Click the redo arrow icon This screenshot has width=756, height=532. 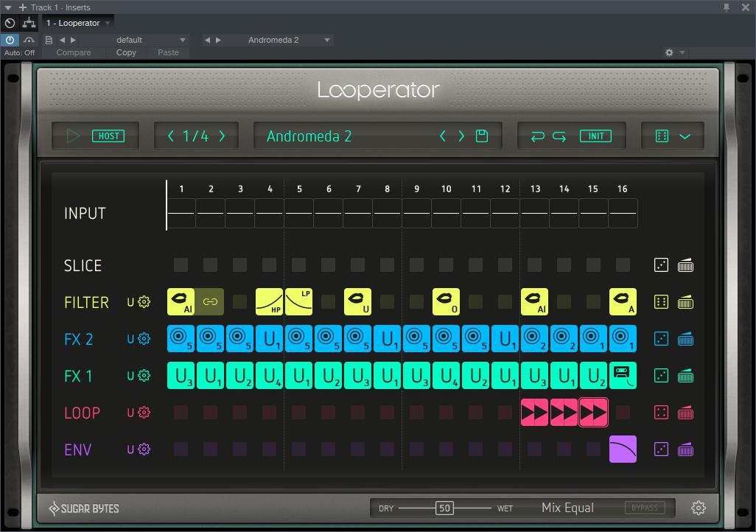(559, 136)
